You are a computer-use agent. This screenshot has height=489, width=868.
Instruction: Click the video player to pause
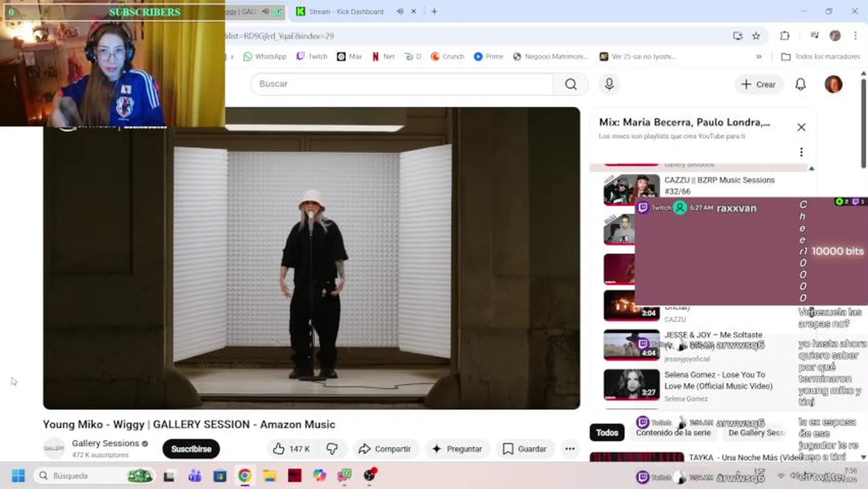312,258
